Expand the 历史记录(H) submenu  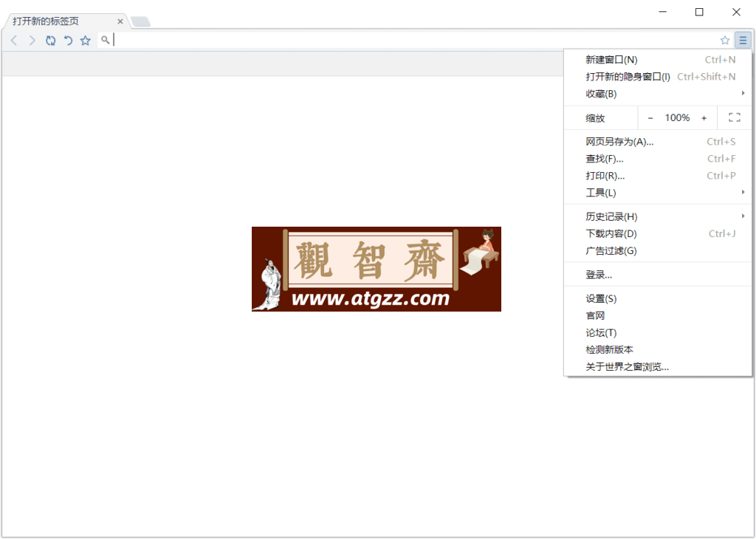coord(658,216)
